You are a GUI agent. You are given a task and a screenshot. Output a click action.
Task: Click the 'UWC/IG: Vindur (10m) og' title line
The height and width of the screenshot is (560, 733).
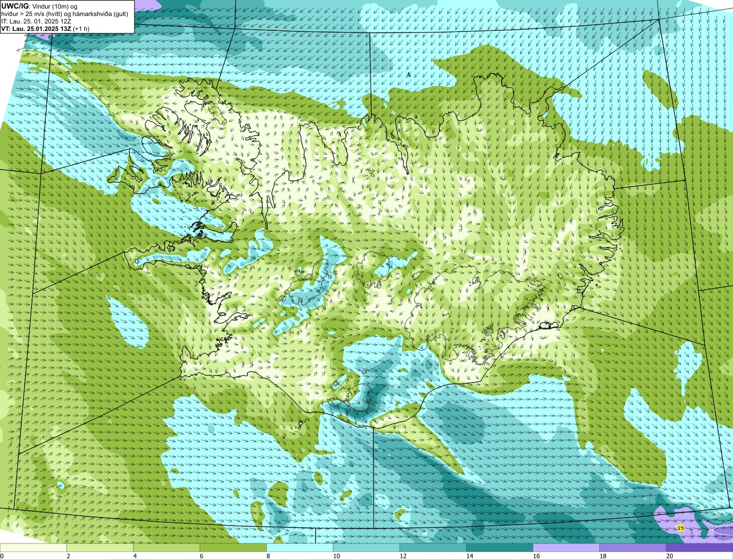[39, 6]
